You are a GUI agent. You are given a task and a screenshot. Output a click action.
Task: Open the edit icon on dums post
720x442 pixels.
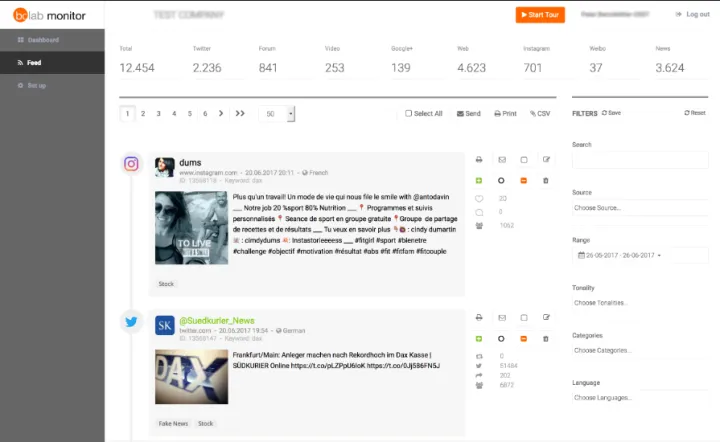pos(546,159)
